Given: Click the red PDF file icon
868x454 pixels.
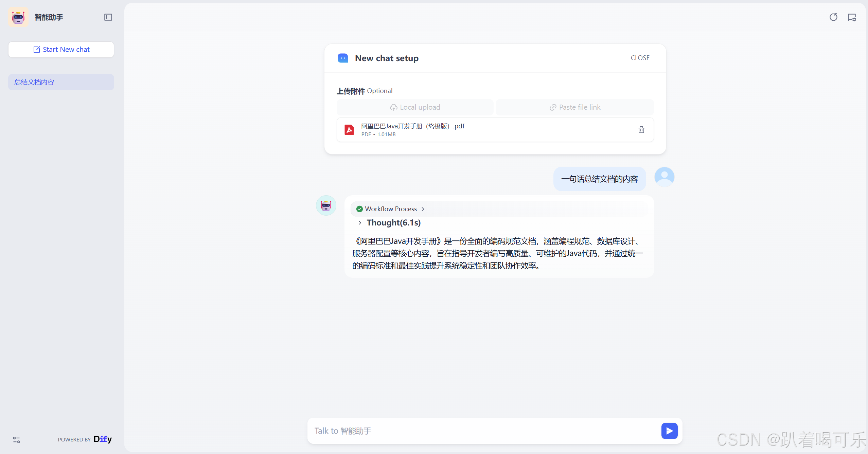Looking at the screenshot, I should click(349, 130).
